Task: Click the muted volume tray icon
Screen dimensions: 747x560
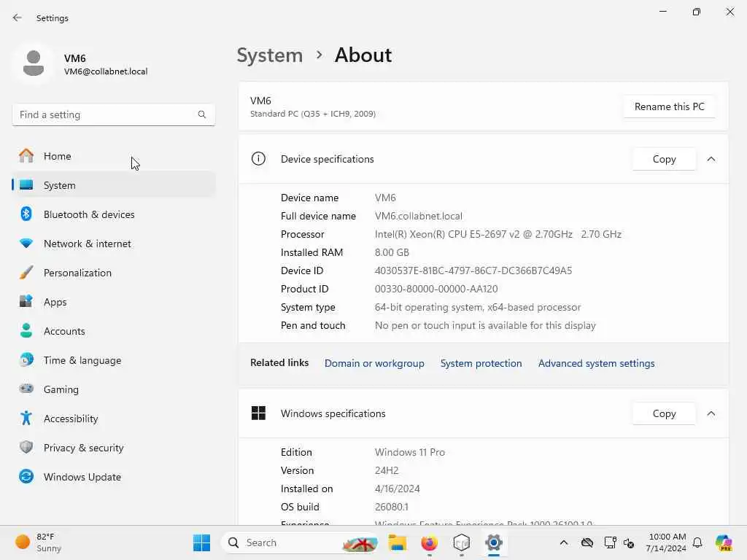Action: pyautogui.click(x=629, y=542)
